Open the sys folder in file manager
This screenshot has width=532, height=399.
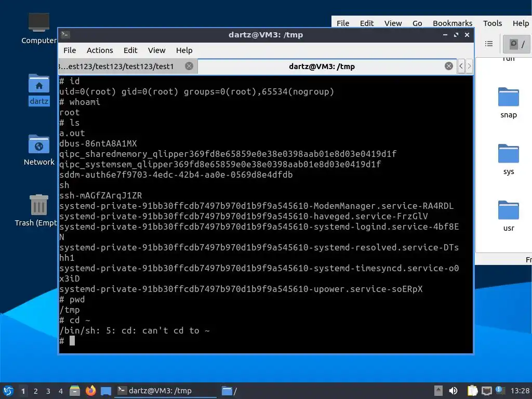pyautogui.click(x=508, y=159)
